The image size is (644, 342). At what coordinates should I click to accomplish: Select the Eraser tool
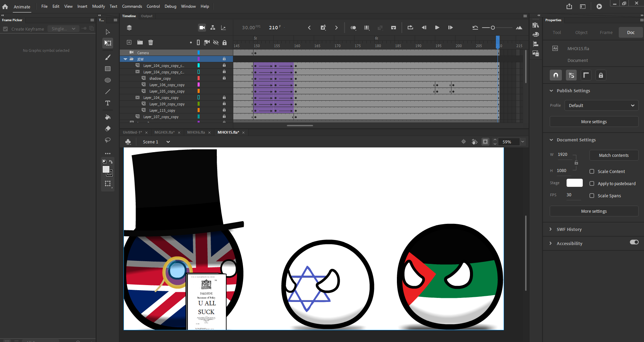click(x=108, y=129)
